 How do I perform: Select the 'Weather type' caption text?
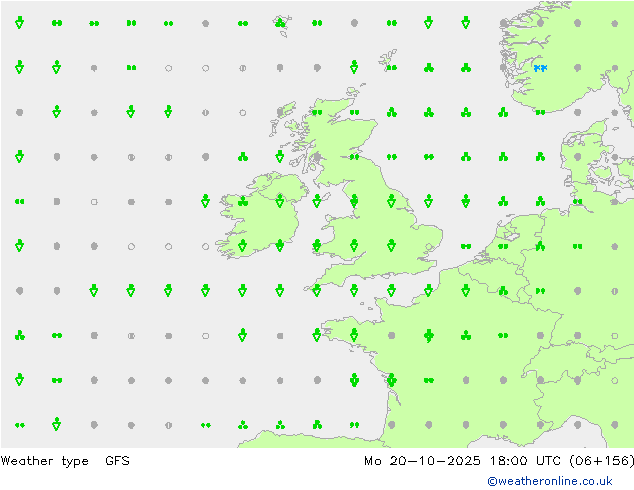coord(44,460)
